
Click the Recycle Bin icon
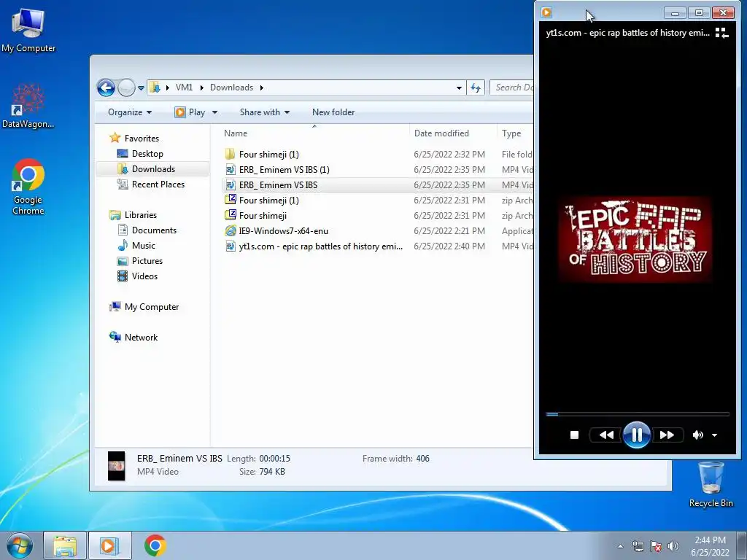[711, 485]
